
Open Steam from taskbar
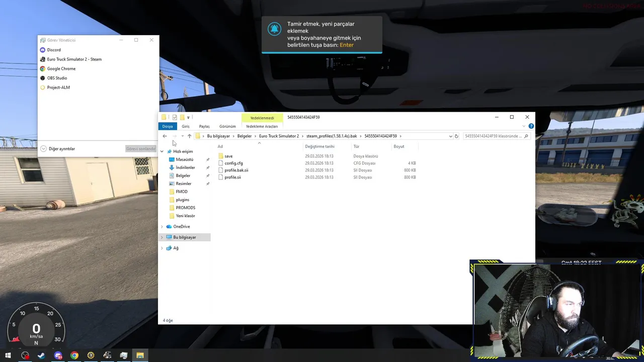coord(41,355)
